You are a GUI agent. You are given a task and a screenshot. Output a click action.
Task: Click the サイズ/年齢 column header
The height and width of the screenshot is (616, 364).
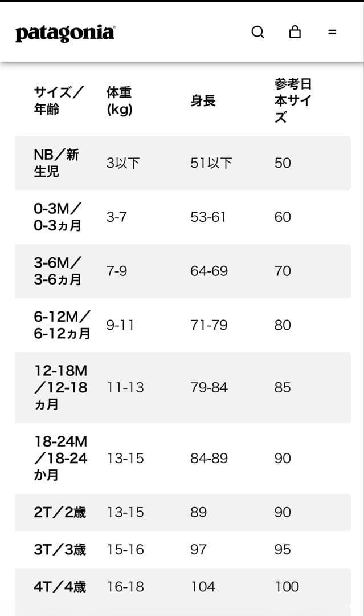point(59,100)
